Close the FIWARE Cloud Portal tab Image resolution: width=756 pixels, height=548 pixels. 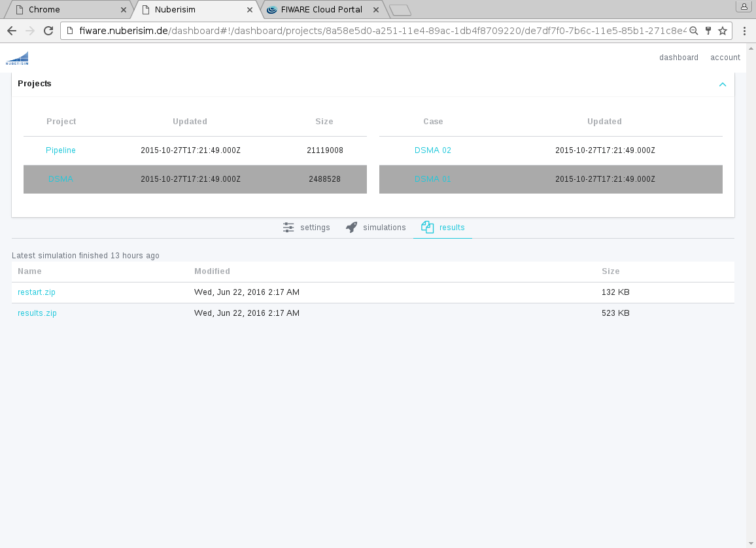pos(375,10)
